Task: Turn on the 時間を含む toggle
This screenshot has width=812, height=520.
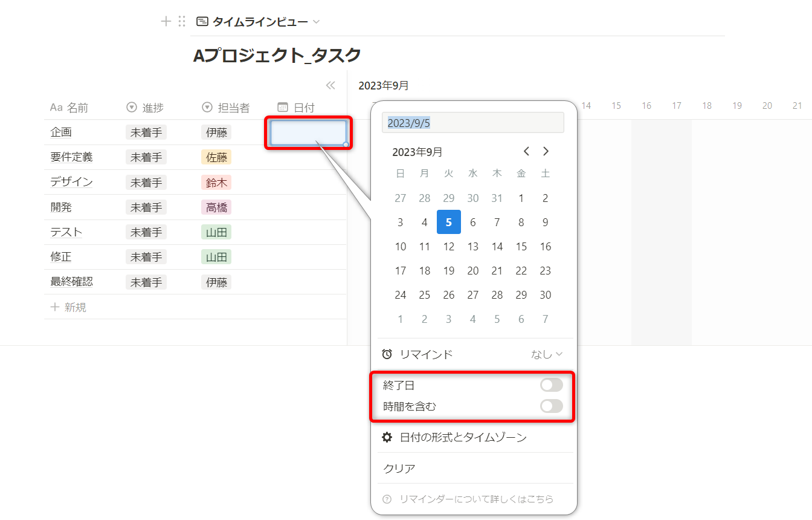Action: pos(551,406)
